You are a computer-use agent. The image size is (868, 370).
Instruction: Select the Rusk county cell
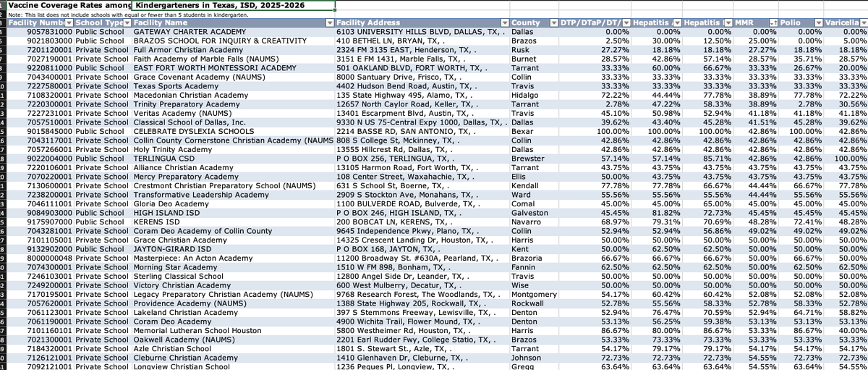pyautogui.click(x=534, y=51)
